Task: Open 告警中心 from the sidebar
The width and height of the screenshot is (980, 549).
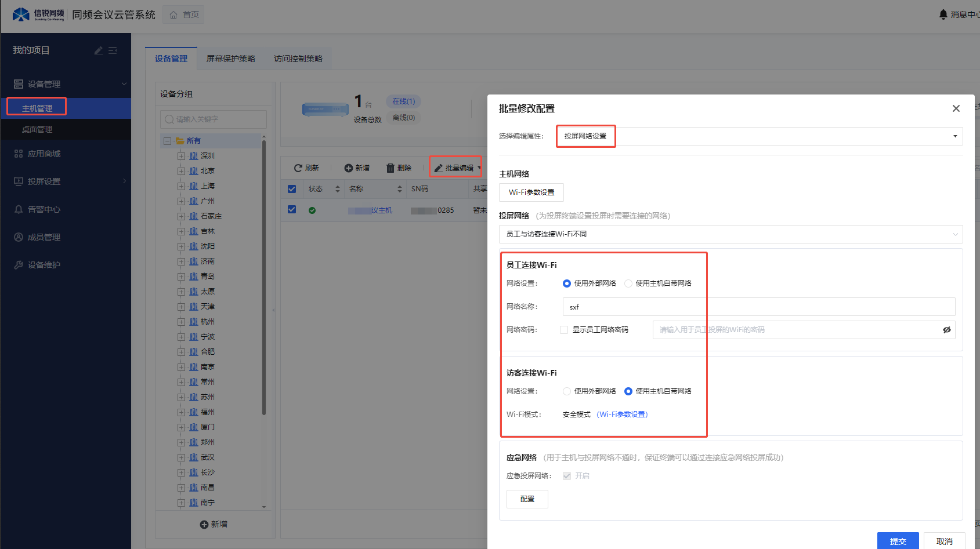Action: (x=44, y=209)
